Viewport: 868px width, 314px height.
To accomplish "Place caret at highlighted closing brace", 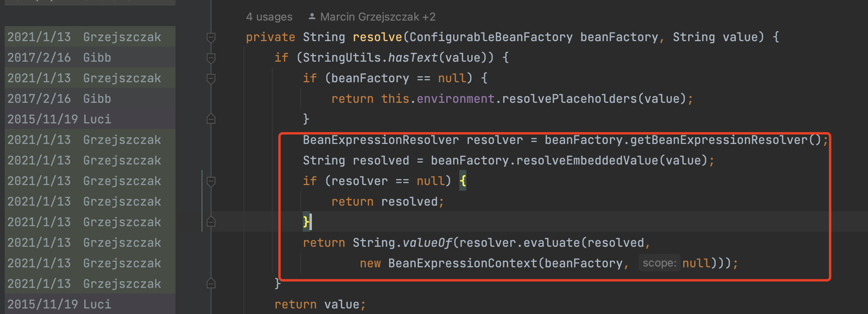I will pyautogui.click(x=306, y=222).
